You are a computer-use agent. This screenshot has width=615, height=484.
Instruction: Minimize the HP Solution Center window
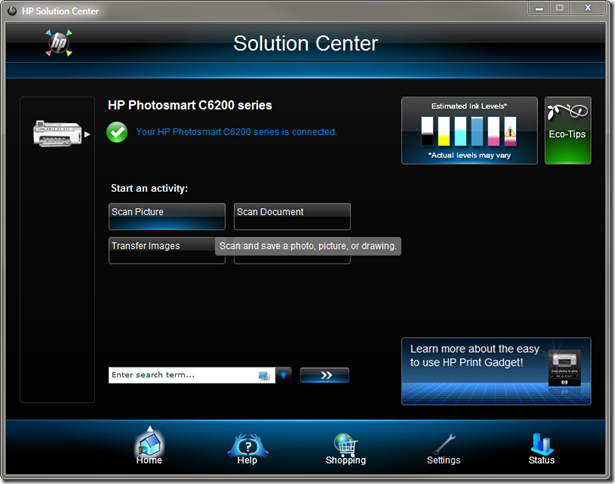[540, 8]
